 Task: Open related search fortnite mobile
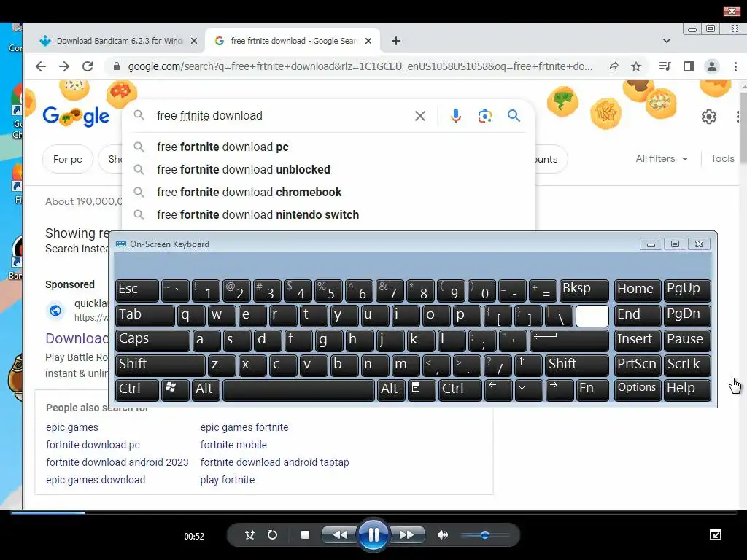(x=233, y=445)
